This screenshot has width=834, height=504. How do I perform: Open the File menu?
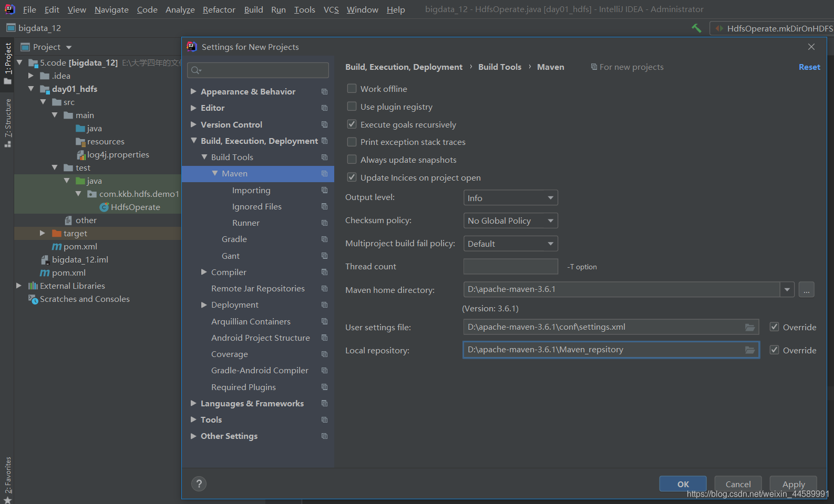click(29, 9)
